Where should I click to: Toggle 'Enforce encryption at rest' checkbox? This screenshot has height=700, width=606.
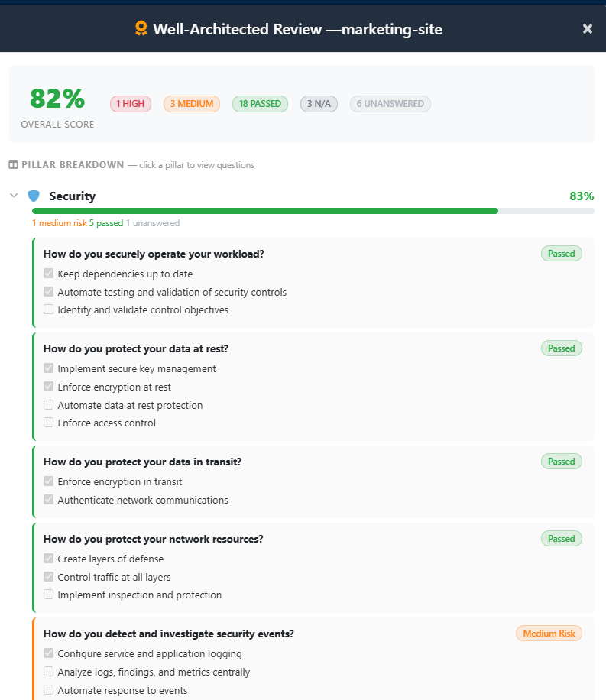[49, 387]
